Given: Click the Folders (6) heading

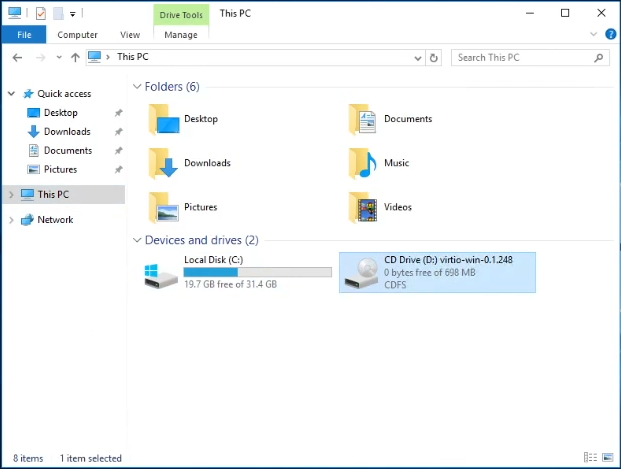Looking at the screenshot, I should 172,86.
